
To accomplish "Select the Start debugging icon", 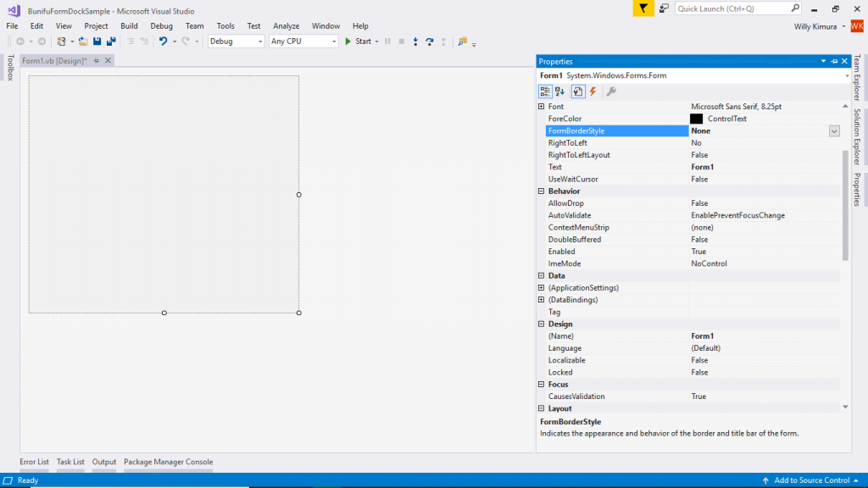I will click(x=349, y=41).
